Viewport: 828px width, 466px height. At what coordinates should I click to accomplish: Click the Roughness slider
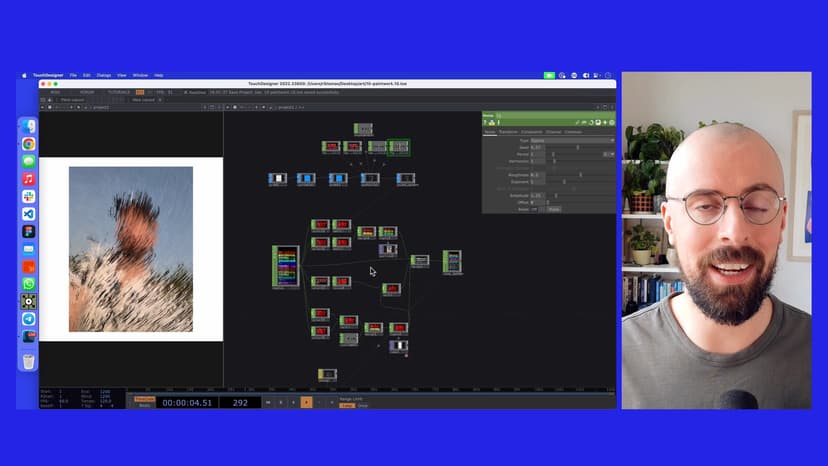tap(580, 175)
